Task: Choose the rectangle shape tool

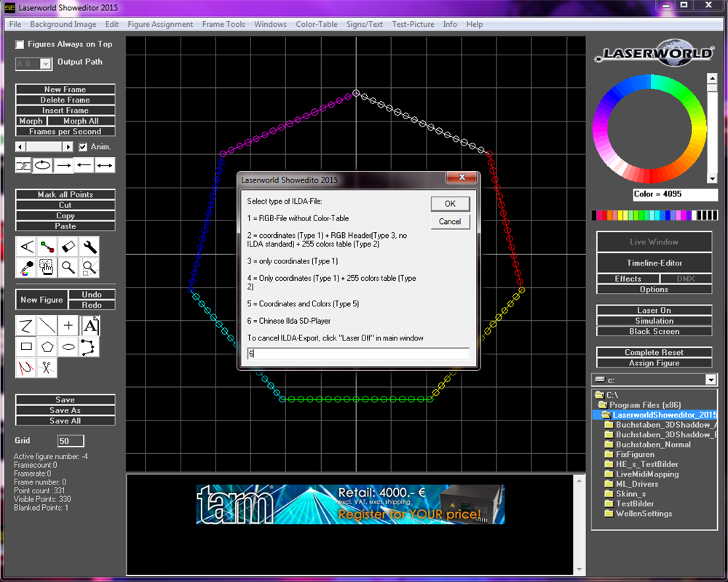Action: [x=26, y=347]
